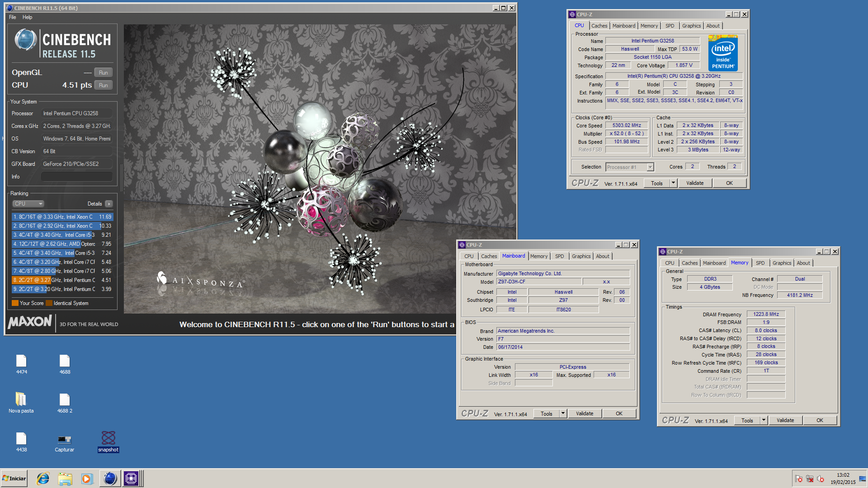Viewport: 868px width, 488px height.
Task: Open the Ranking CPU dropdown in Cinebench
Action: point(28,204)
